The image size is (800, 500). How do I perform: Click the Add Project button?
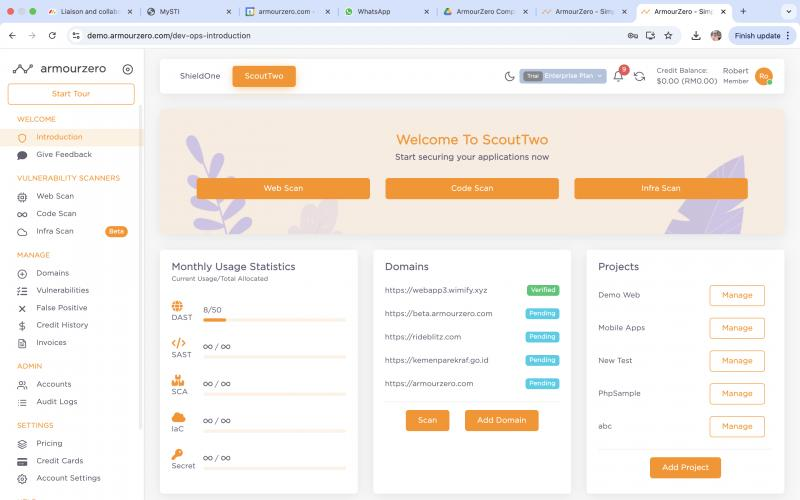[x=685, y=467]
